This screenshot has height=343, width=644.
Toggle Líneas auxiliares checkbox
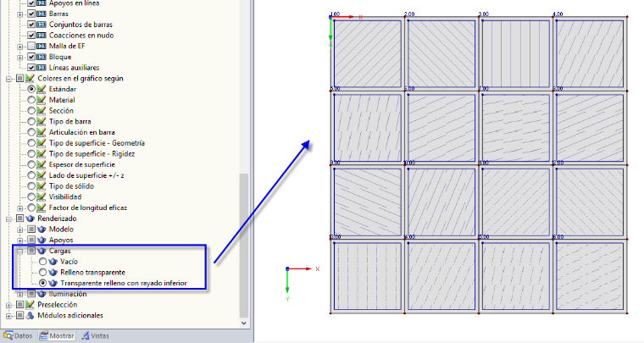(31, 67)
